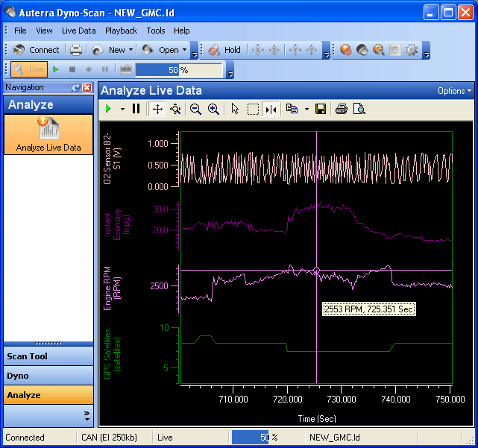The height and width of the screenshot is (448, 478).
Task: Click third branching-arrows icon in Hold toolbar
Action: pyautogui.click(x=295, y=50)
